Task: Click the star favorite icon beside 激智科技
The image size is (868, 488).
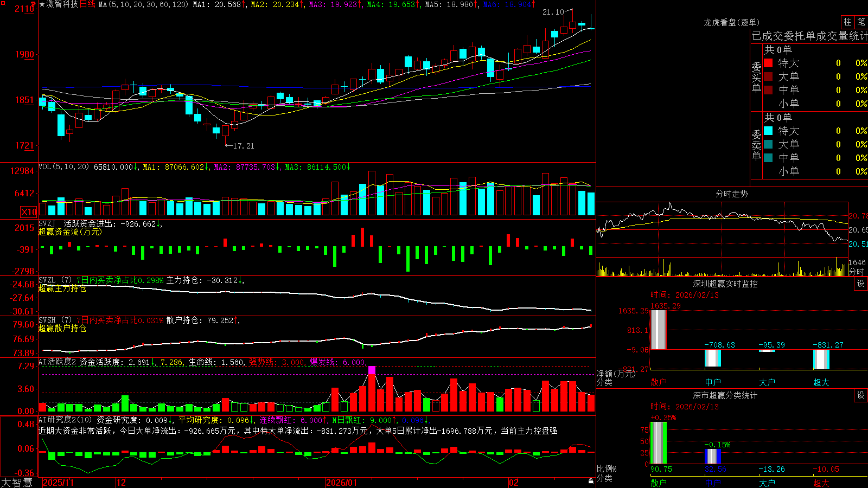Action: 42,4
